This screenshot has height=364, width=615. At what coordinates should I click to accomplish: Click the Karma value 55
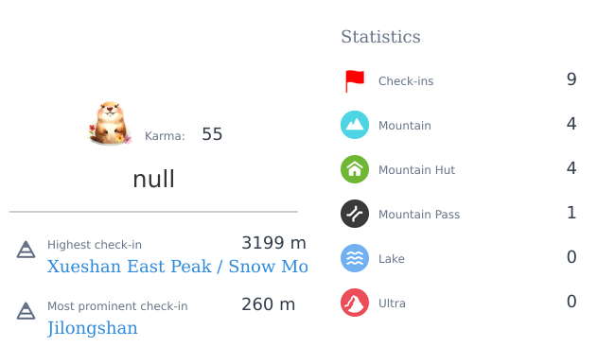click(212, 134)
